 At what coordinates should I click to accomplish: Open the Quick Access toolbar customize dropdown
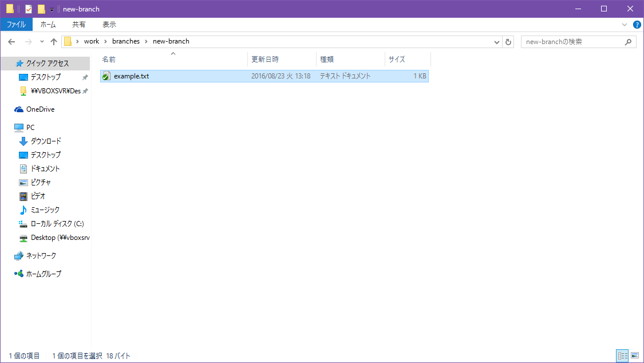coord(50,9)
